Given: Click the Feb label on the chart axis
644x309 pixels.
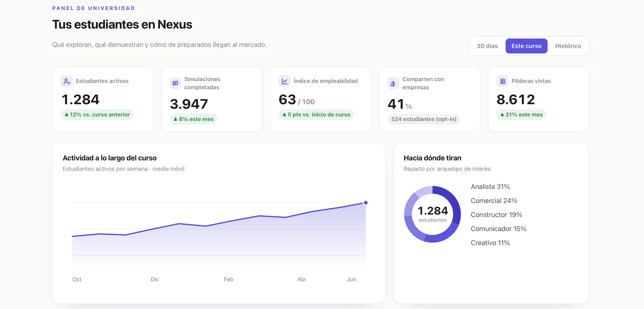Looking at the screenshot, I should 228,279.
